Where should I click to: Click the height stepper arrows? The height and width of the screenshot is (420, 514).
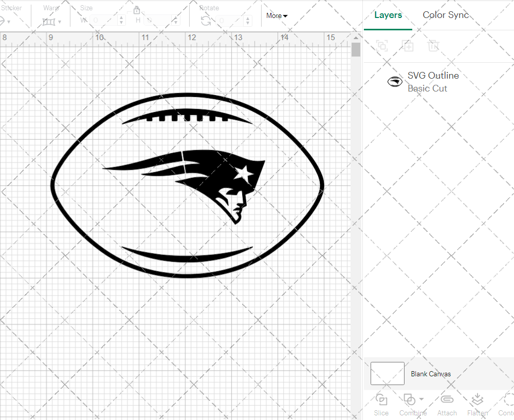tap(176, 21)
